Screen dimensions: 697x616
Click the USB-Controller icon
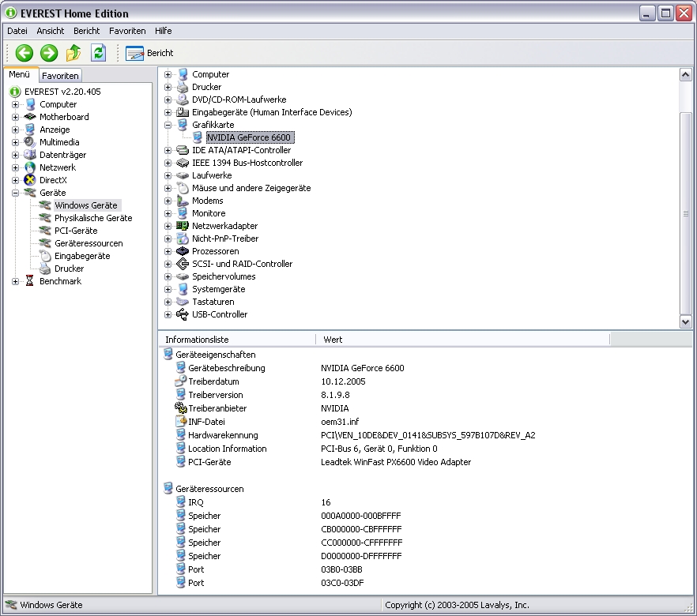pos(183,314)
